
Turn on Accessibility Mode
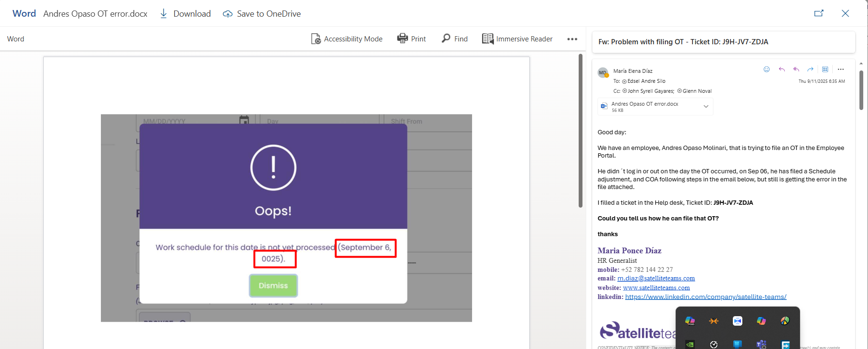coord(347,39)
